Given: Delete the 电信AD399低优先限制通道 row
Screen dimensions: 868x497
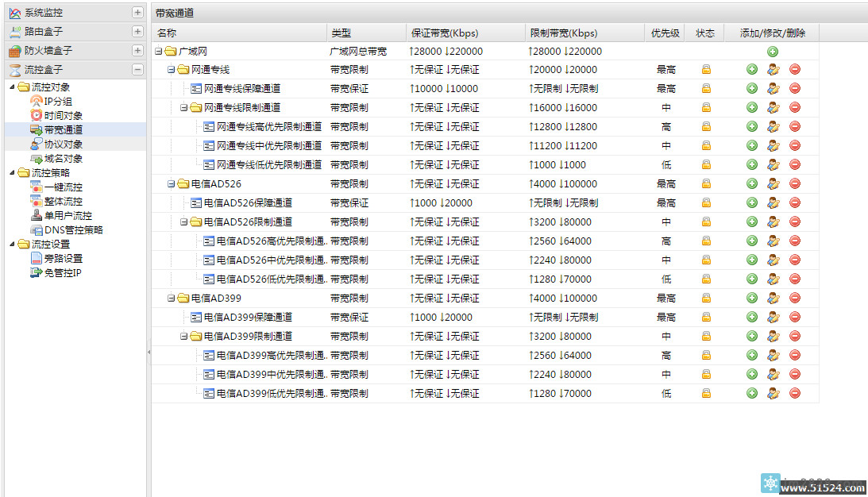Looking at the screenshot, I should (x=794, y=394).
